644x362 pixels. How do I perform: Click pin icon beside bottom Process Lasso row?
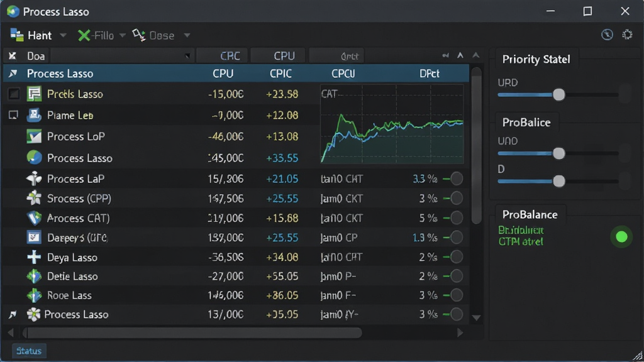pos(13,314)
